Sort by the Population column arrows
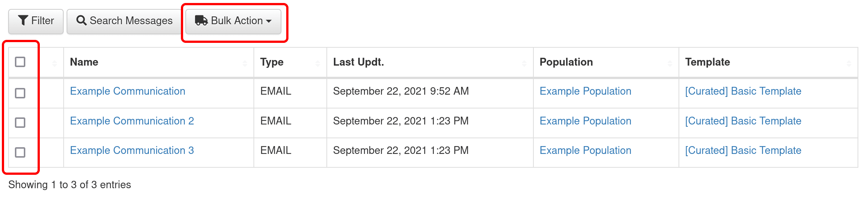Viewport: 868px width, 202px height. (x=670, y=63)
